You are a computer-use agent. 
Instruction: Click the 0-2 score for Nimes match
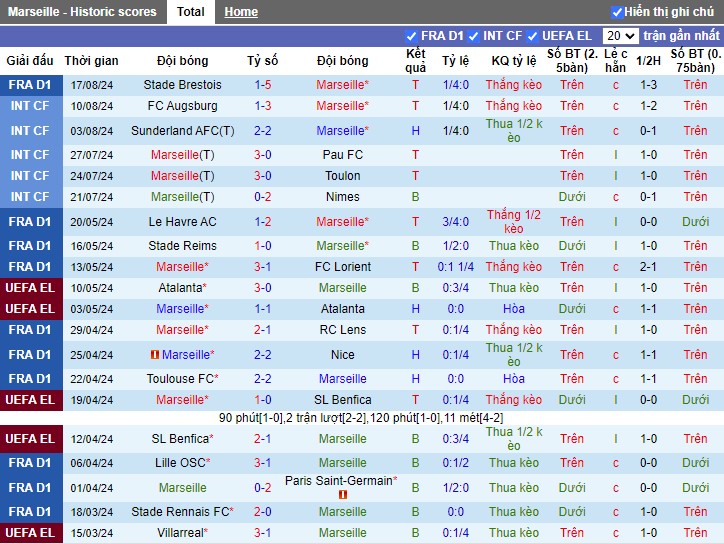point(263,197)
